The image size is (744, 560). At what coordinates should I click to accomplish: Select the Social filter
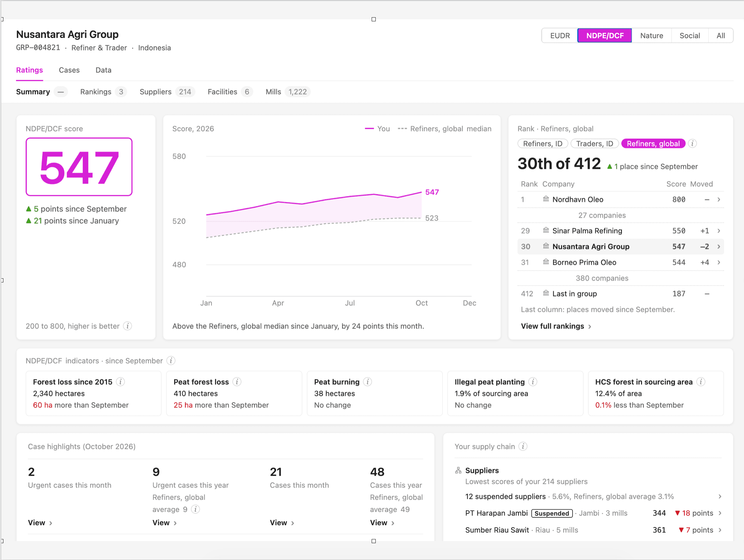[690, 36]
